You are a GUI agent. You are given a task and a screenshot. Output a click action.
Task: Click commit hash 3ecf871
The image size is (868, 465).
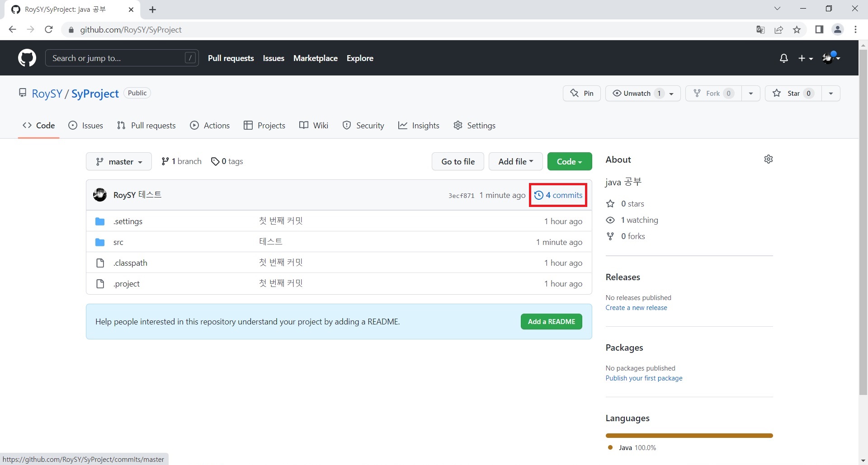point(461,196)
